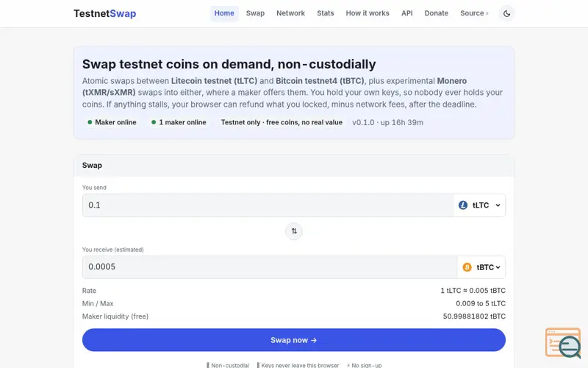Open the Stats nav page

tap(325, 13)
